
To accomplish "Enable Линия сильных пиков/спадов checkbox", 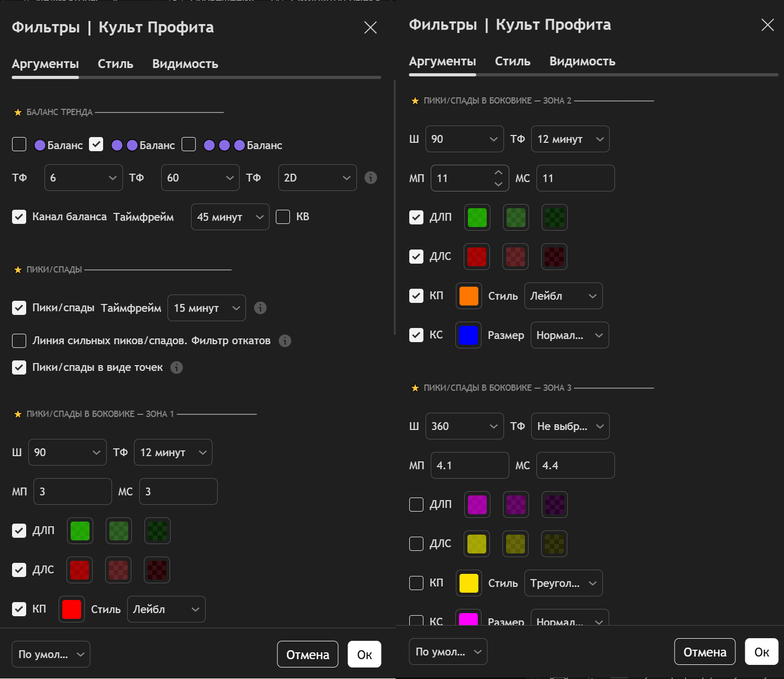I will click(19, 341).
